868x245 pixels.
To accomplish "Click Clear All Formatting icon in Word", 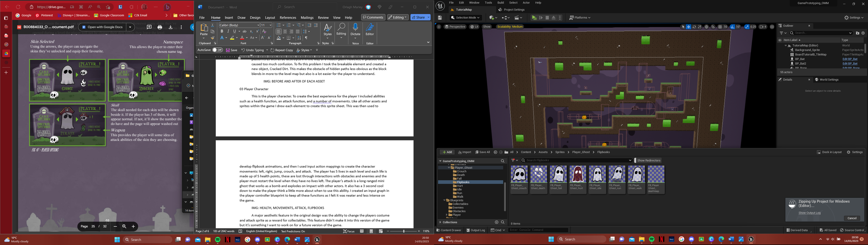I will click(264, 31).
